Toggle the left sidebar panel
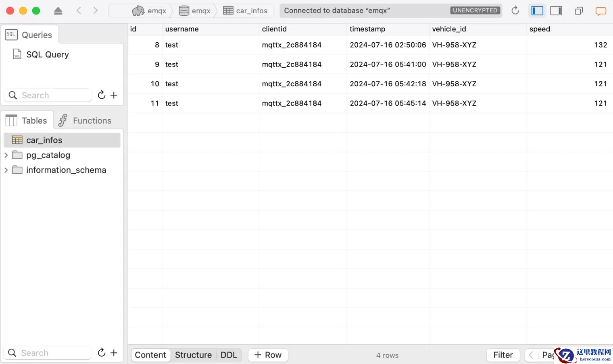Image resolution: width=613 pixels, height=364 pixels. [537, 11]
